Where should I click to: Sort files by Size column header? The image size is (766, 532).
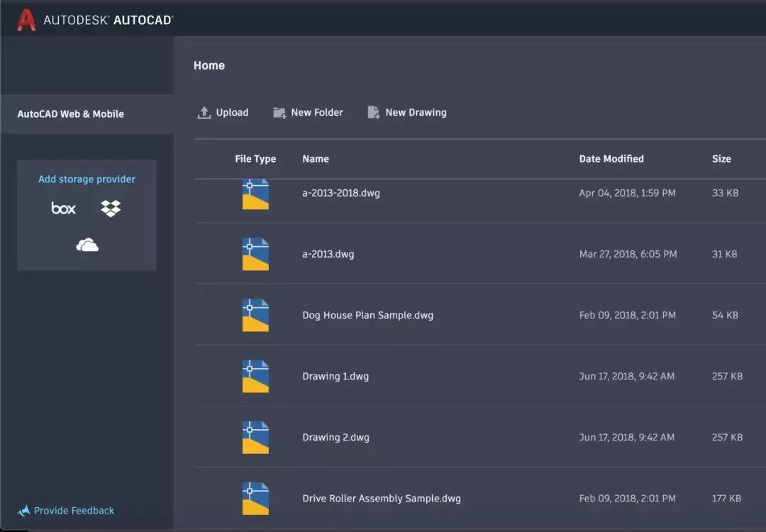point(721,159)
